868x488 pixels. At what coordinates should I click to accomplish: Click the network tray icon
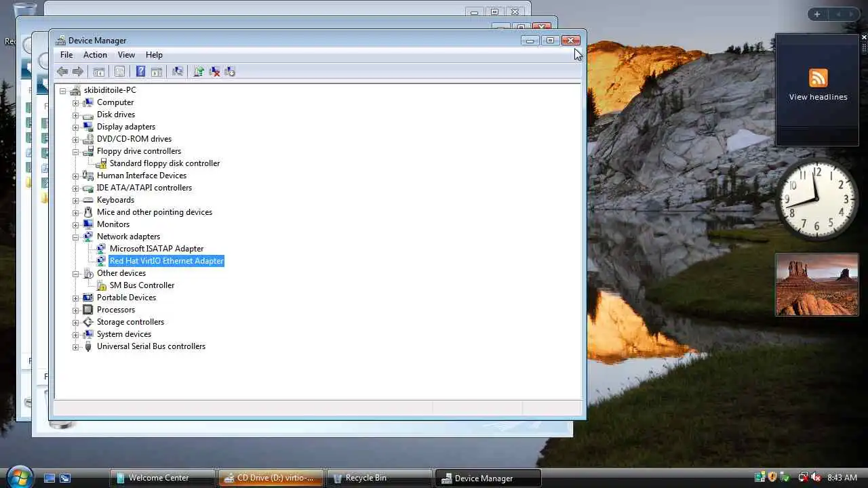pyautogui.click(x=803, y=478)
